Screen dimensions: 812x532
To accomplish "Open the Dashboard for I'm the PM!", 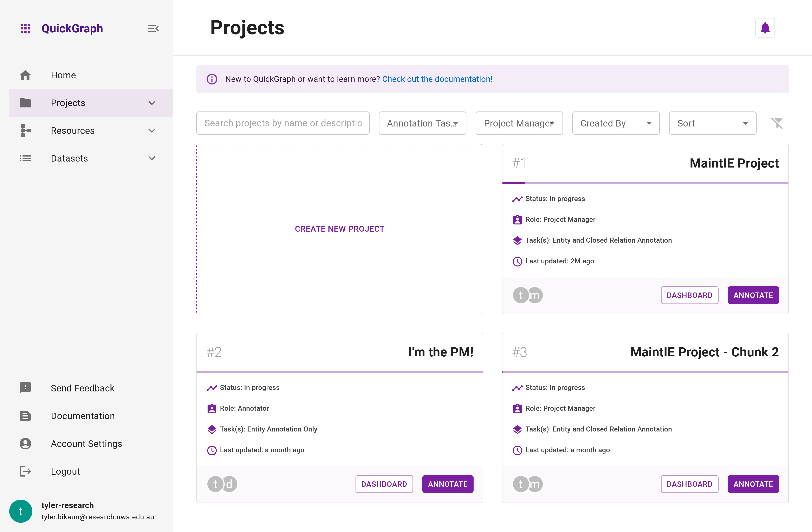I will pos(384,484).
